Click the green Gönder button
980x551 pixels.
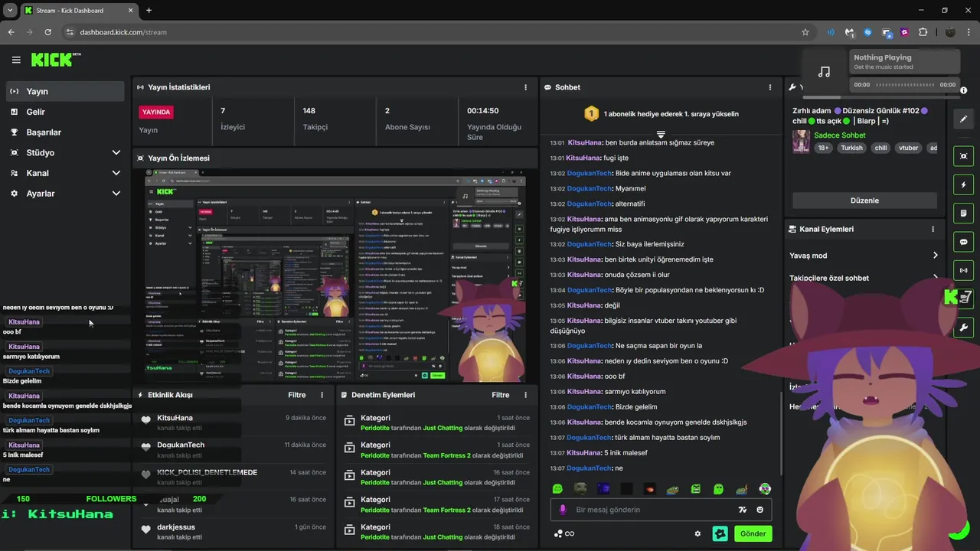point(753,534)
